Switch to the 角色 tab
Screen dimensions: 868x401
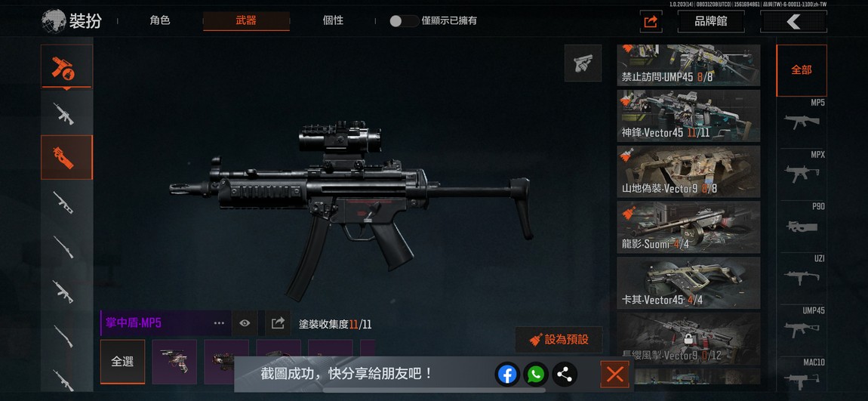click(x=159, y=20)
